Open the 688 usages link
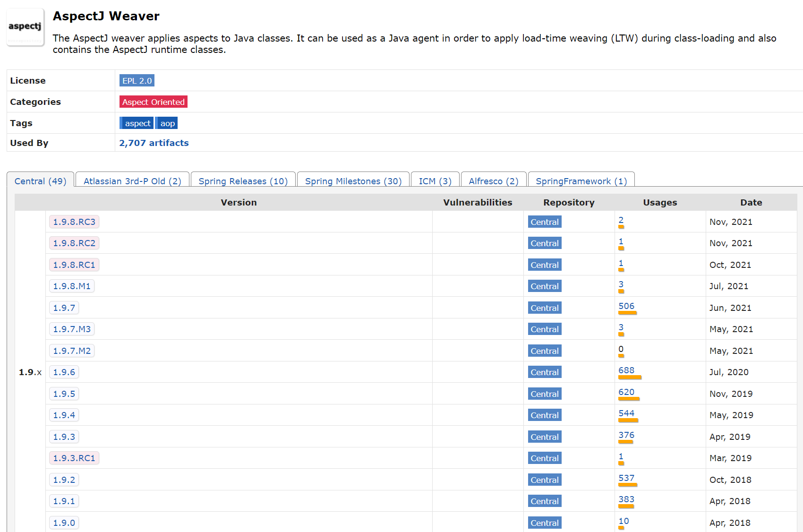The image size is (803, 532). 626,370
